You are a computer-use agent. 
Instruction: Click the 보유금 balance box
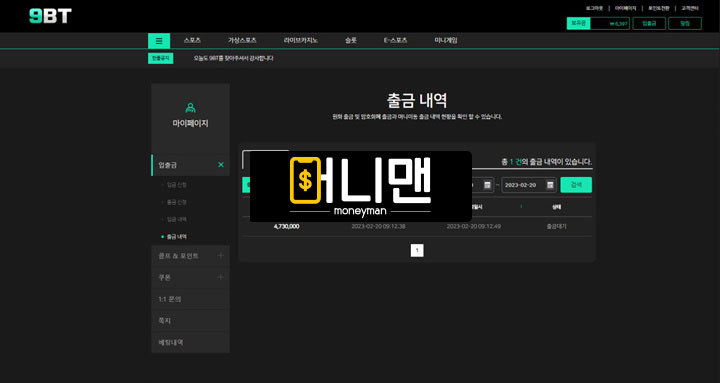coord(598,23)
